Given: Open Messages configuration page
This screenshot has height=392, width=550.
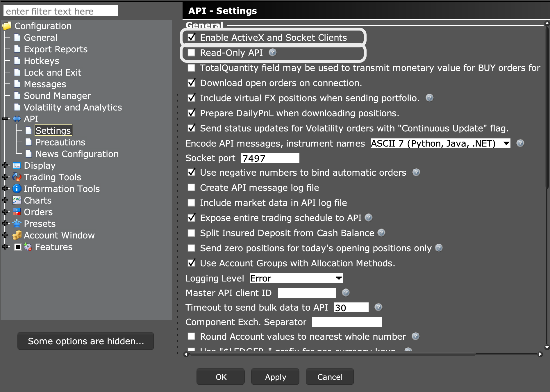Looking at the screenshot, I should coord(45,84).
